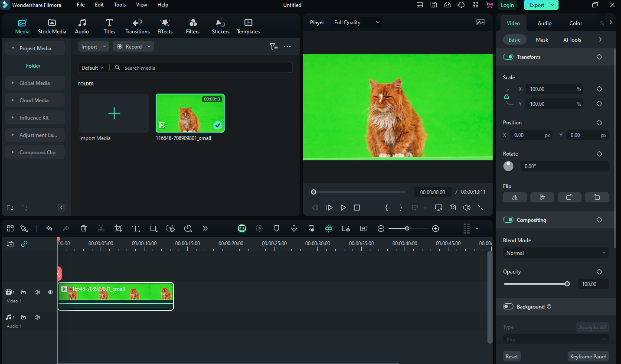Open the Full Quality playback dropdown
This screenshot has height=364, width=621.
pos(356,22)
